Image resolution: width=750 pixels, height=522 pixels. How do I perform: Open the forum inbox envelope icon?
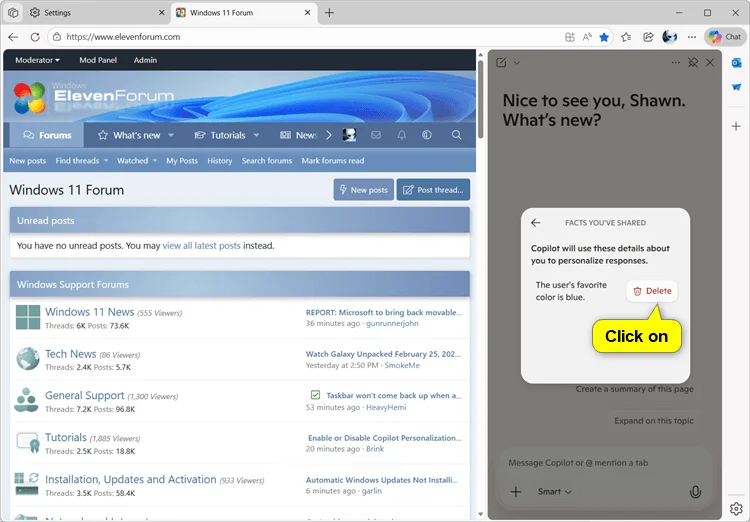pos(376,135)
